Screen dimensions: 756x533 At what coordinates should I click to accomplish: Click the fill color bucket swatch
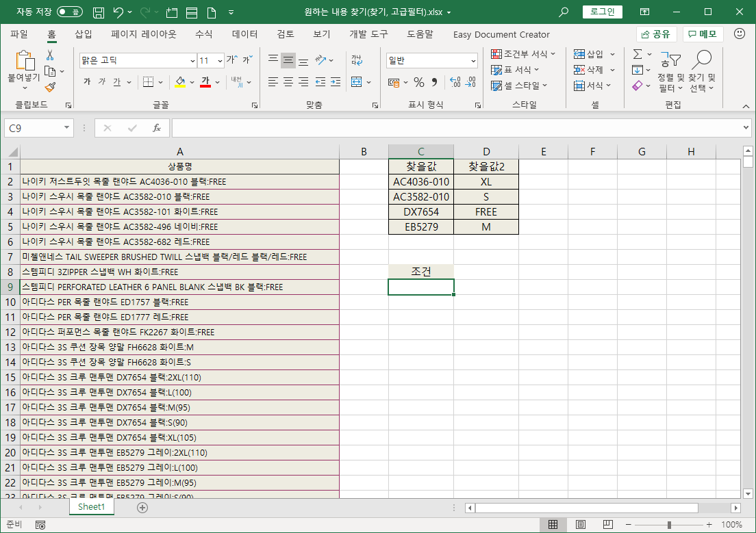coord(180,82)
